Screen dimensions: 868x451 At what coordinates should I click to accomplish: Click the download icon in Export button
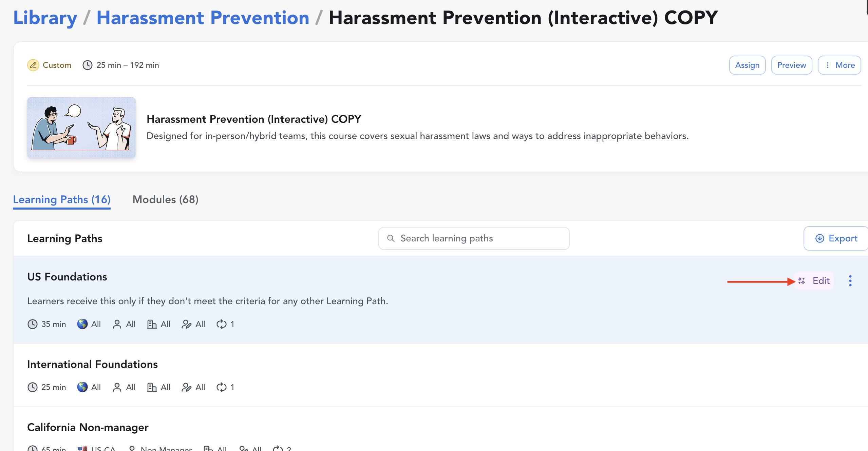819,238
